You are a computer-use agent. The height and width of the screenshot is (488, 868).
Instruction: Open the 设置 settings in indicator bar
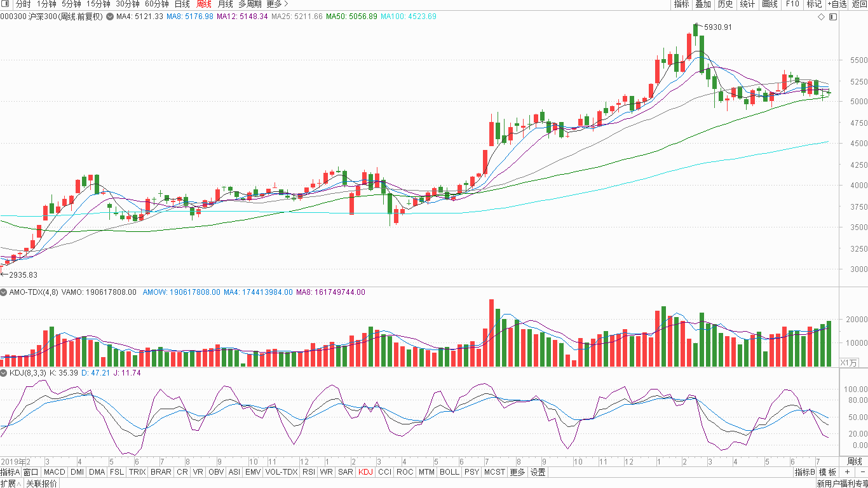pos(538,472)
